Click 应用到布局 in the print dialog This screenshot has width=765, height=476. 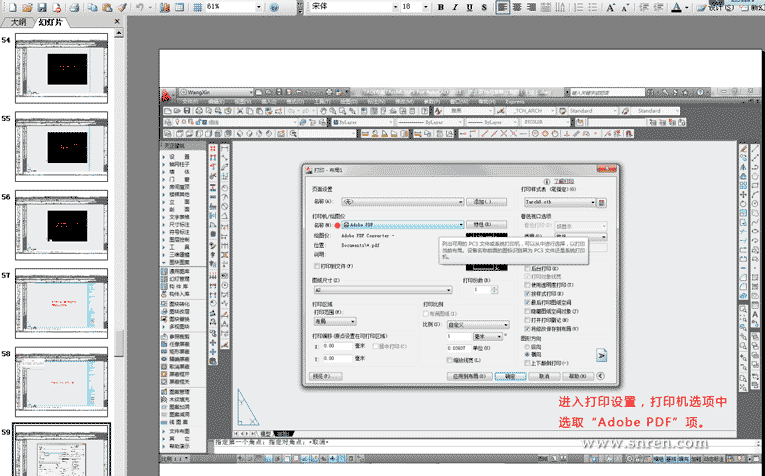(469, 377)
